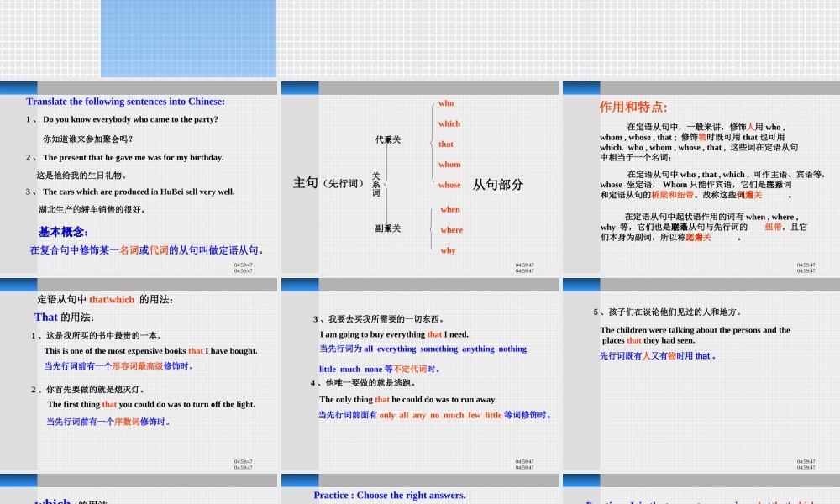Click the translation '这是他给我的生日礼物。'
The width and height of the screenshot is (840, 504).
tap(82, 176)
